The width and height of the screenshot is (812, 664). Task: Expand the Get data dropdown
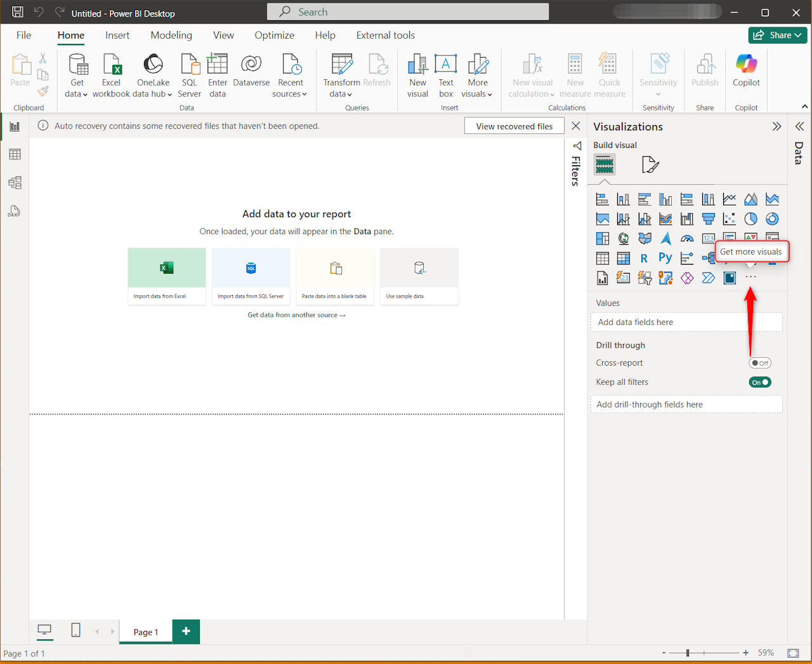[76, 94]
